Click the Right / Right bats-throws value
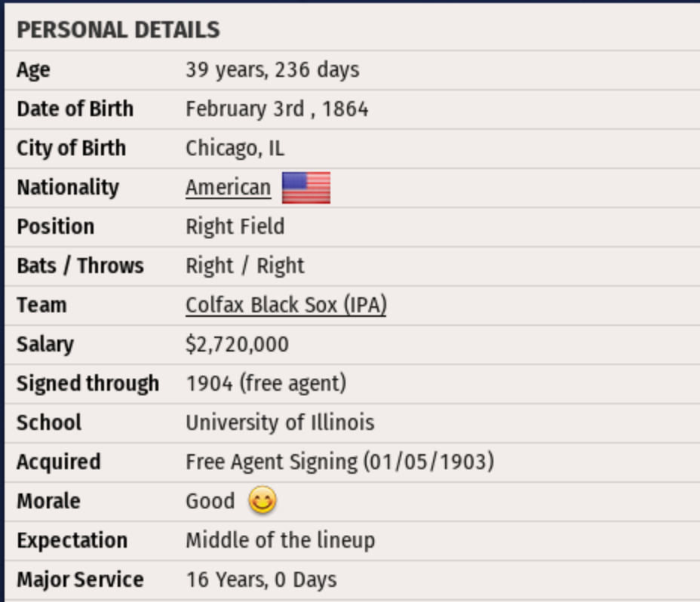700x602 pixels. click(x=244, y=266)
